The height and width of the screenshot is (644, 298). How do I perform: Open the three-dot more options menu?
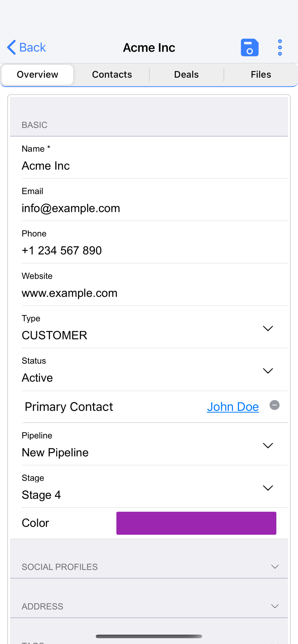pyautogui.click(x=280, y=48)
